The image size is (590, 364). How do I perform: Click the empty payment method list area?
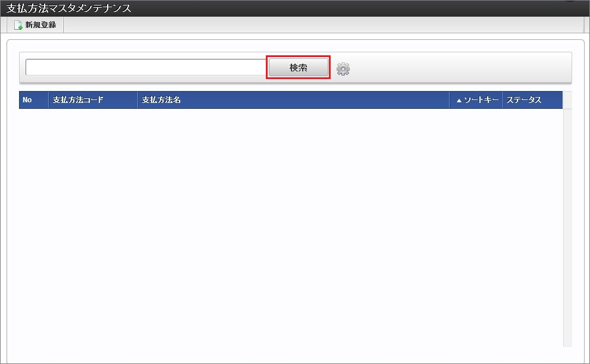[x=291, y=227]
